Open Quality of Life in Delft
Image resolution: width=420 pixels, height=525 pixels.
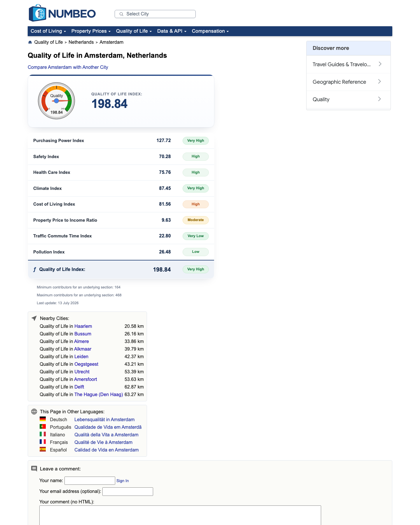click(x=79, y=387)
